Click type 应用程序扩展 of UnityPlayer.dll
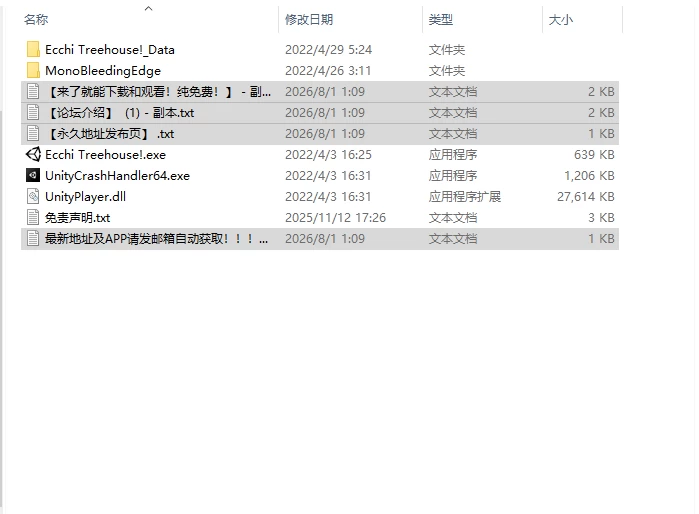The image size is (699, 514). (x=465, y=197)
